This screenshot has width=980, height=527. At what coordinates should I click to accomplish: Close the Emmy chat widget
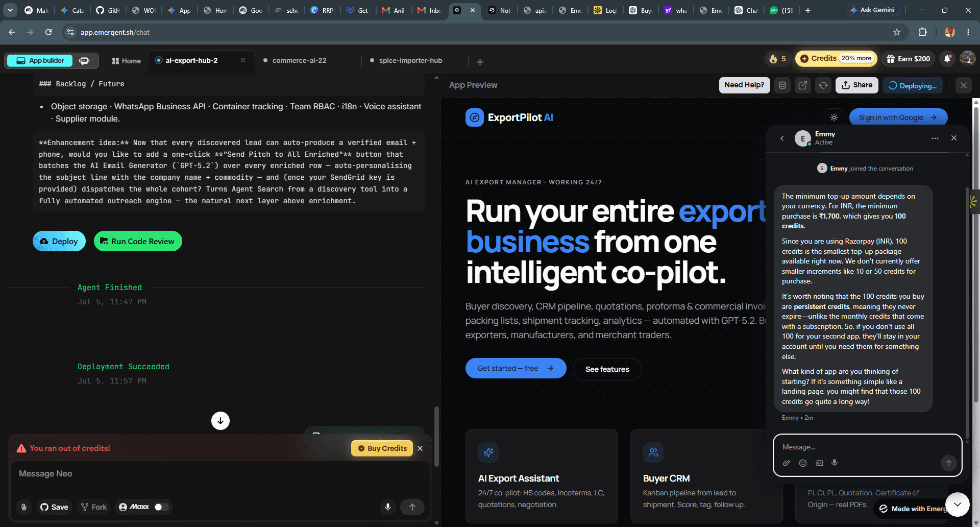pyautogui.click(x=954, y=138)
